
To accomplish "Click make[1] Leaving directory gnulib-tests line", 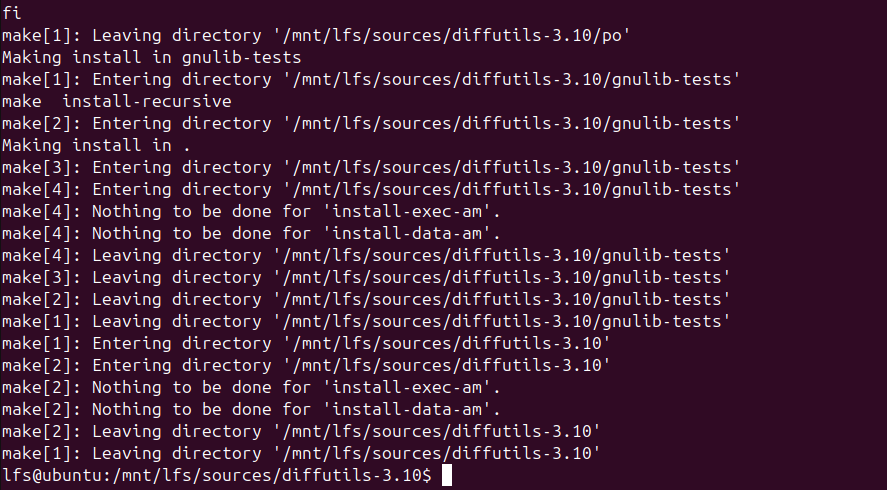I will click(365, 321).
